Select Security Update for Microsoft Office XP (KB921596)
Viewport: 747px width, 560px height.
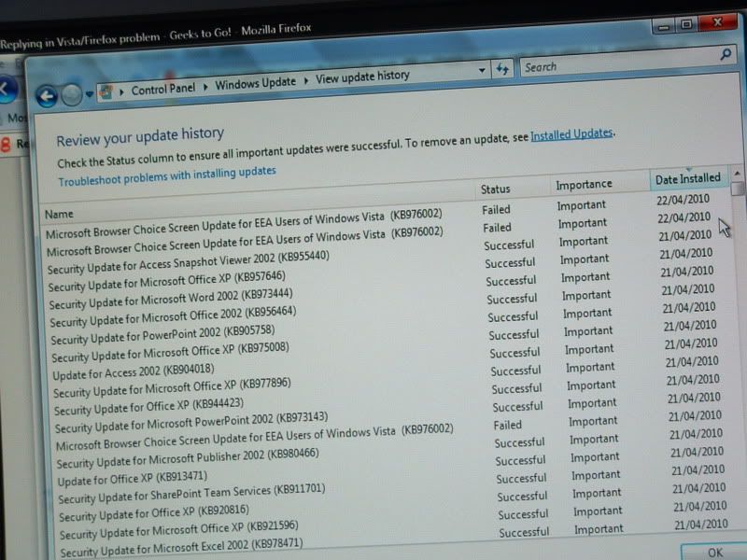(x=178, y=529)
